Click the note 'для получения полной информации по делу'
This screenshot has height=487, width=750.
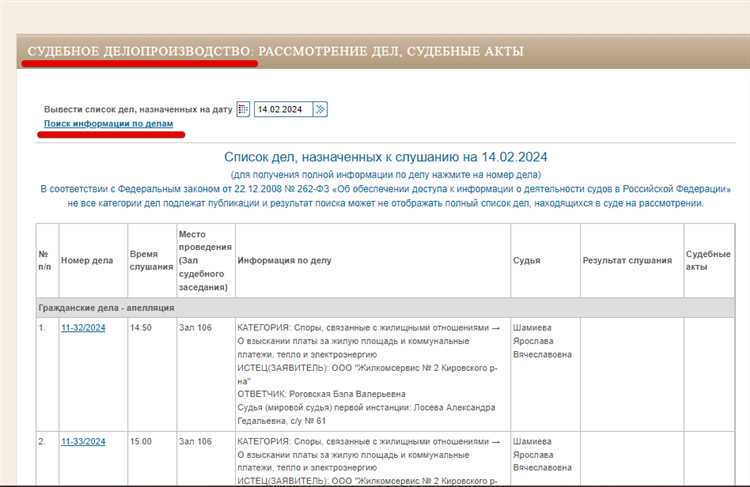(x=386, y=175)
